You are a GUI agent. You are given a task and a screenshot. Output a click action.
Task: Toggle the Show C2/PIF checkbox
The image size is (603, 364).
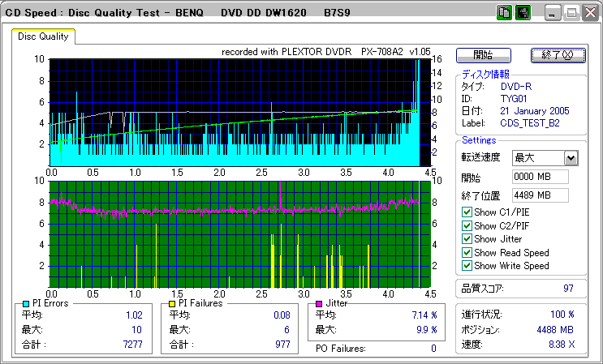[x=467, y=226]
